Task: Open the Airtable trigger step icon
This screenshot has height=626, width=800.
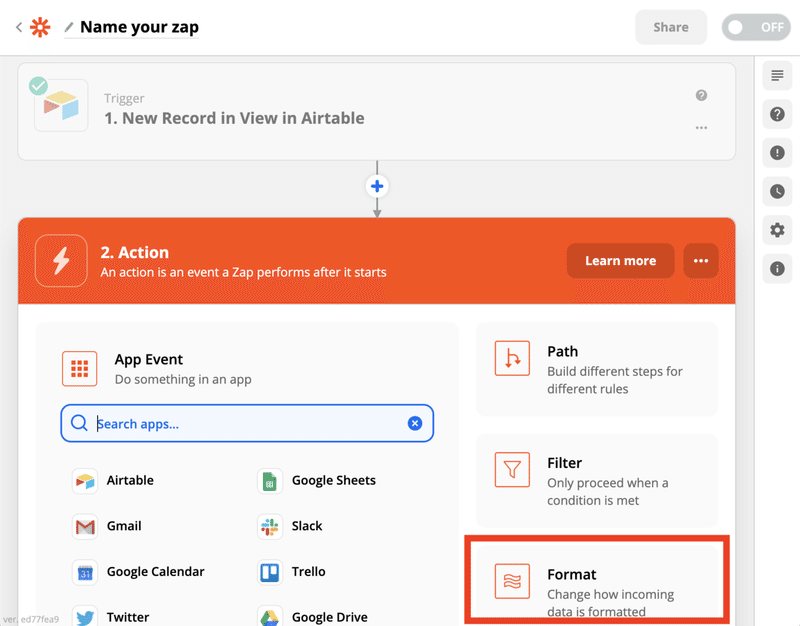Action: [x=61, y=105]
